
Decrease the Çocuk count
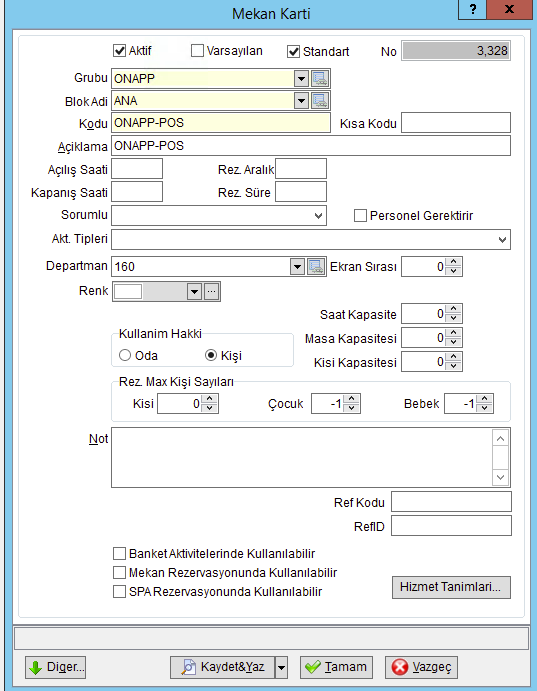352,408
